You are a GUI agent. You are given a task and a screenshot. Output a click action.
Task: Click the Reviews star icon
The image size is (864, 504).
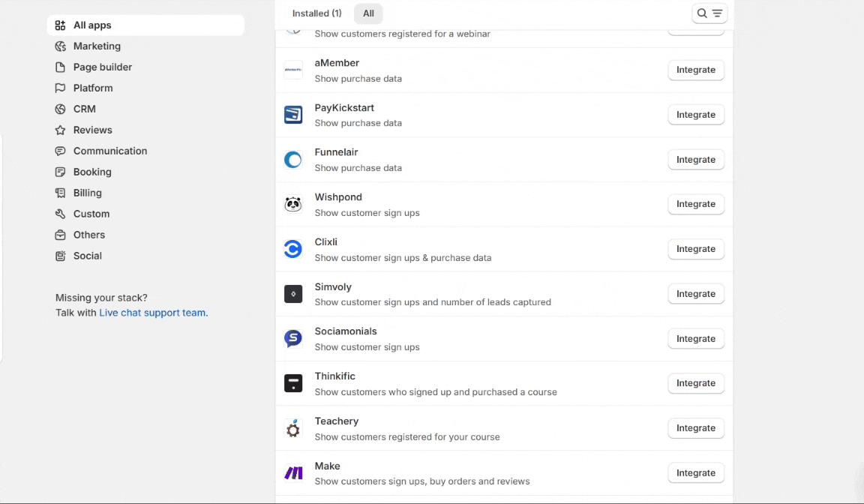[60, 130]
